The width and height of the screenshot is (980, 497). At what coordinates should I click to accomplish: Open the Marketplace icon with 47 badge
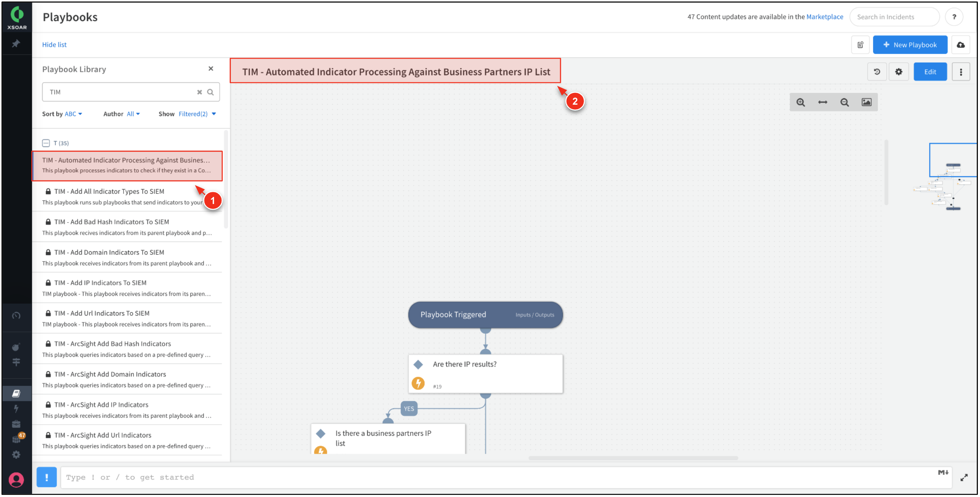(x=17, y=439)
